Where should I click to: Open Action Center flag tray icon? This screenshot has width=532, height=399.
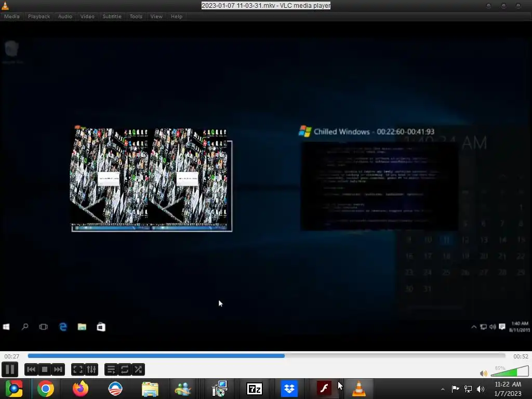click(x=455, y=389)
